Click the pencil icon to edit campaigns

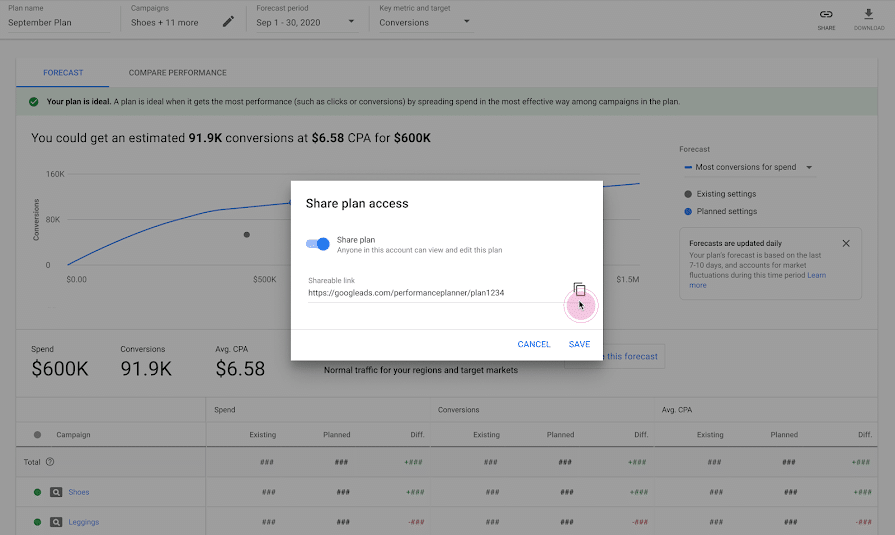tap(228, 22)
